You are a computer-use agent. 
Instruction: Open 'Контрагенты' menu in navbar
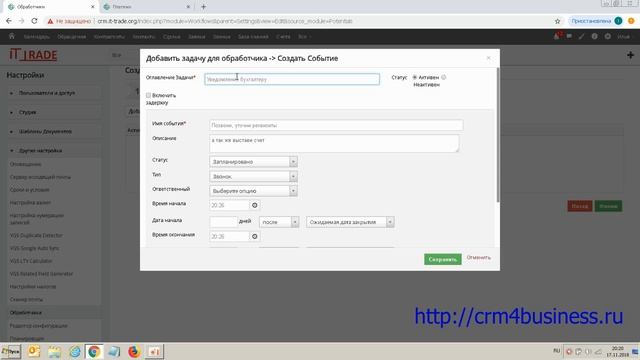point(109,37)
